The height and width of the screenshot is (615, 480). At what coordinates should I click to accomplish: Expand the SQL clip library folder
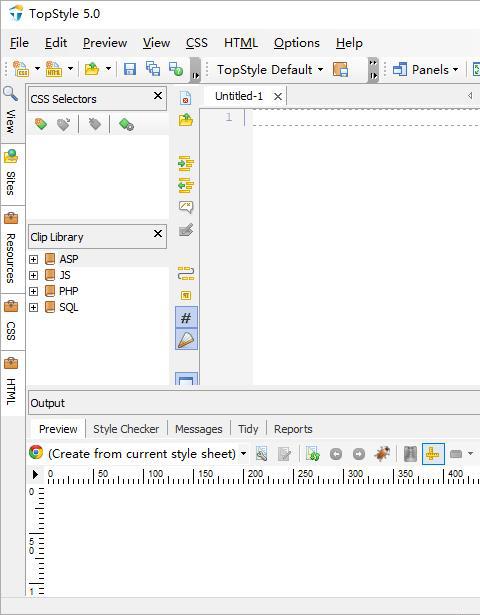34,308
